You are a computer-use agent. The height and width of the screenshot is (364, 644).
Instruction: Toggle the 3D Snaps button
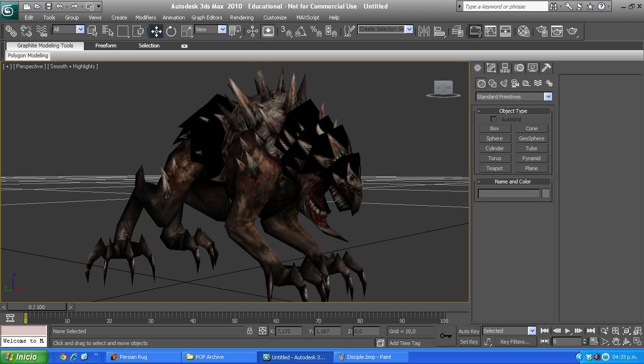point(286,31)
